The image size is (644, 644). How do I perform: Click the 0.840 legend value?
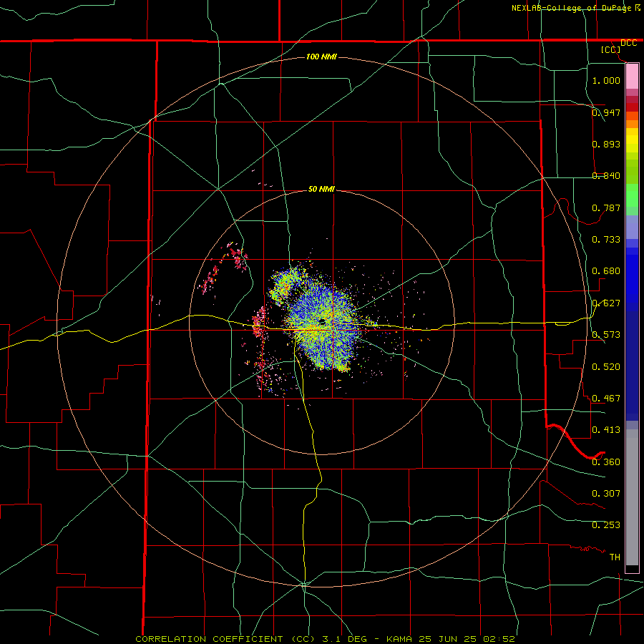click(606, 175)
